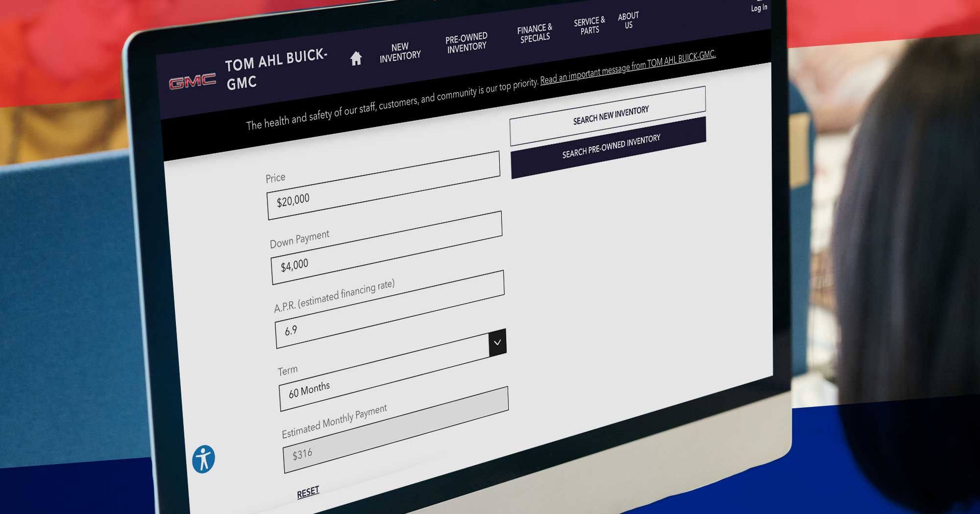Click the Search Pre-Owned Inventory button
980x514 pixels.
[x=610, y=147]
